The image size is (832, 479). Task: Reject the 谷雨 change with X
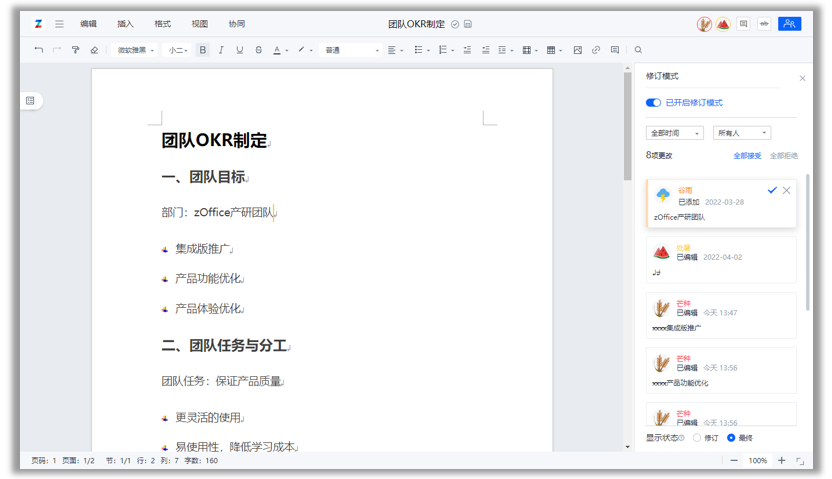click(786, 190)
